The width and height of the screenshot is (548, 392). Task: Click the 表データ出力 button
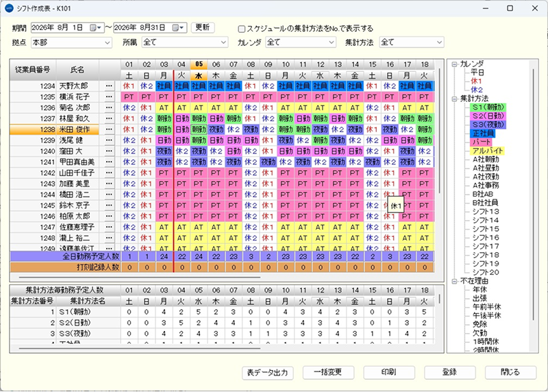point(267,372)
